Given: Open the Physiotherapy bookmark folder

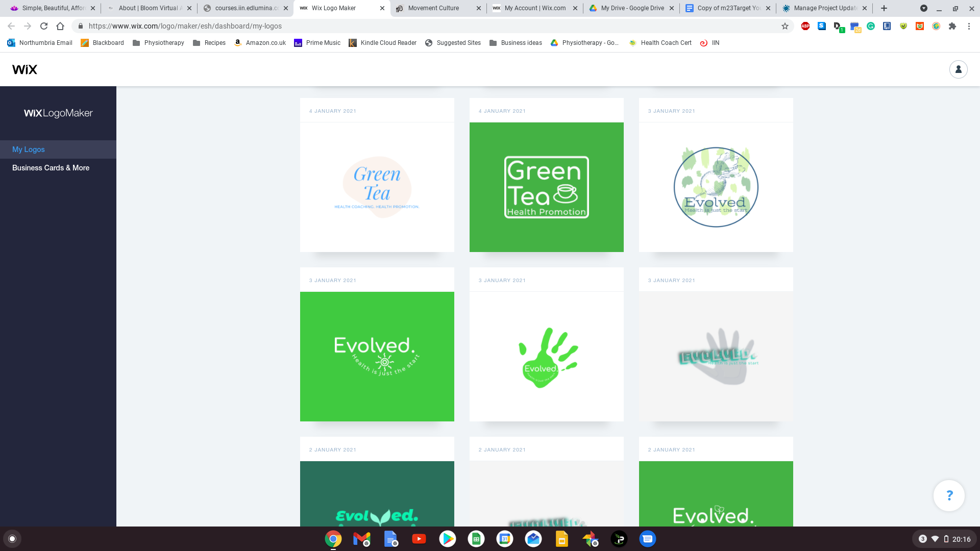Looking at the screenshot, I should (158, 43).
